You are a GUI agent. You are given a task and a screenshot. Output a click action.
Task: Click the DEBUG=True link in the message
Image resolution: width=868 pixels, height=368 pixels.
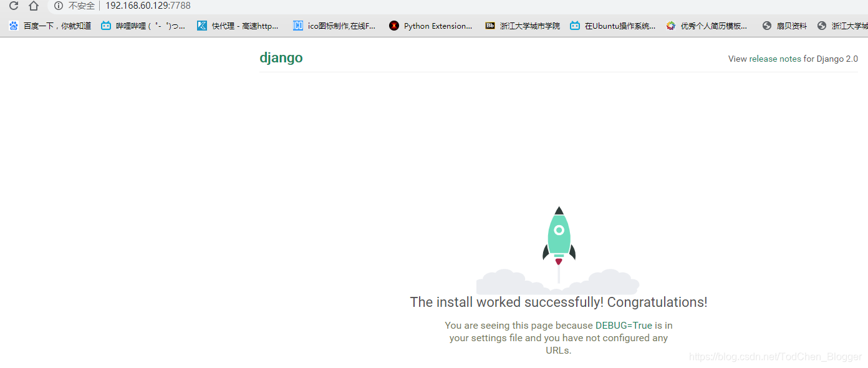624,326
